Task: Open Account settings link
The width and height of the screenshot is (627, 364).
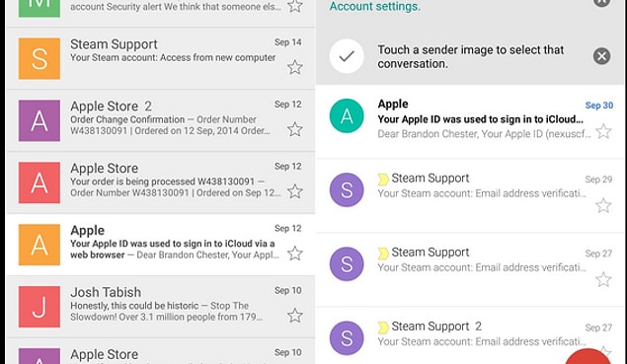Action: 374,6
